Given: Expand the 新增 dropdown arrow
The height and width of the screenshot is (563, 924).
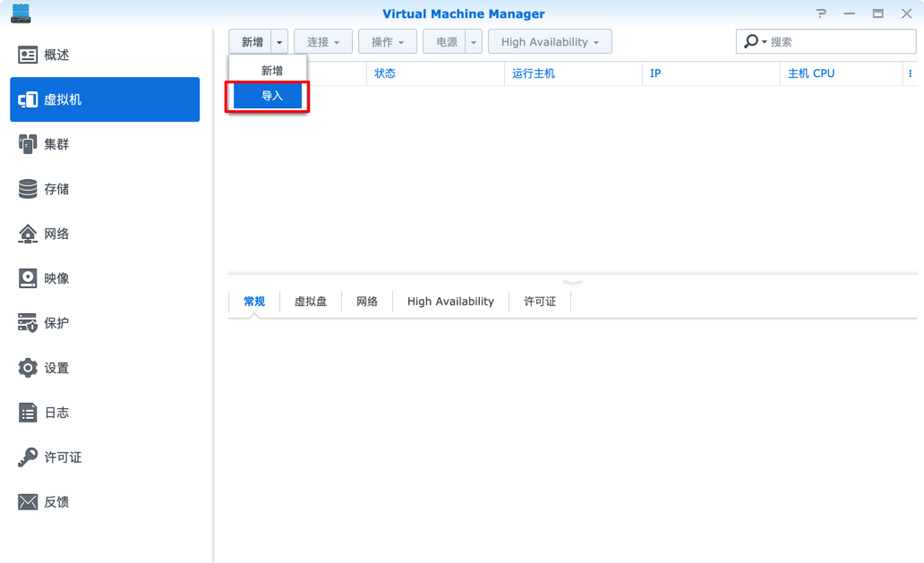Looking at the screenshot, I should pos(279,42).
